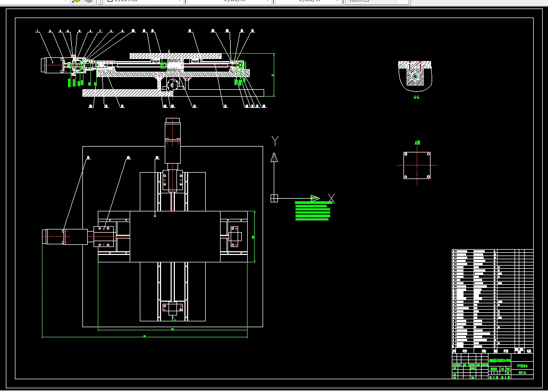The height and width of the screenshot is (392, 548).
Task: Select the square flange view with centerlines
Action: 417,165
